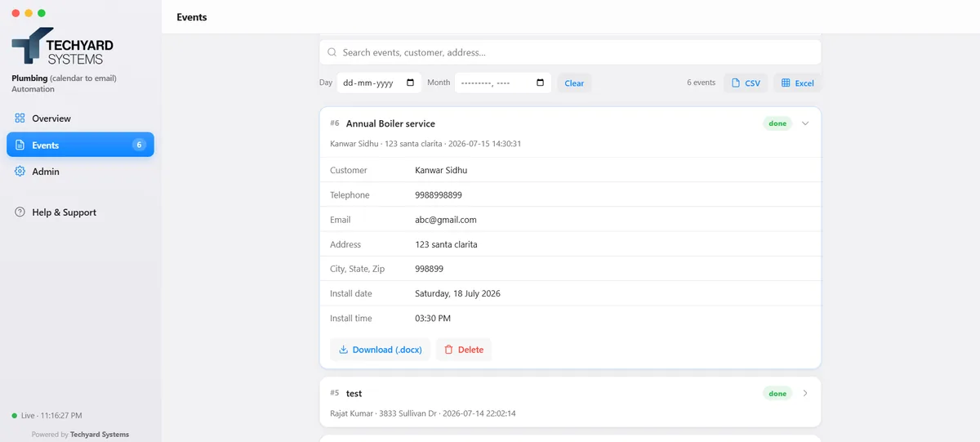This screenshot has height=442, width=980.
Task: Click the Techyard Systems logo
Action: pyautogui.click(x=62, y=47)
